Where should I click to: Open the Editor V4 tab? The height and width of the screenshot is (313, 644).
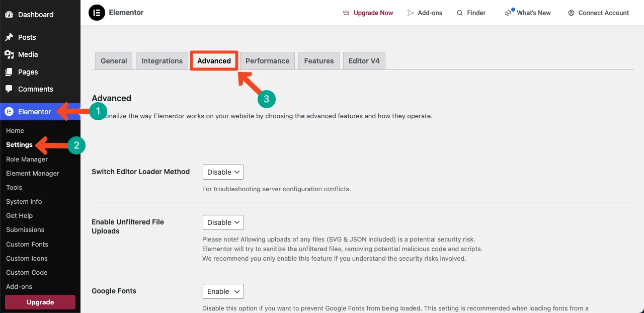[x=364, y=61]
